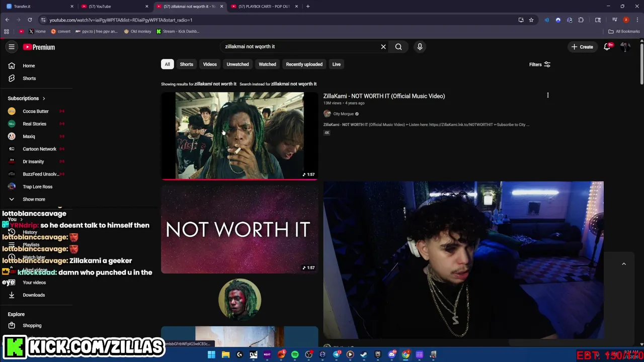Open Telegram from the taskbar

(336, 354)
